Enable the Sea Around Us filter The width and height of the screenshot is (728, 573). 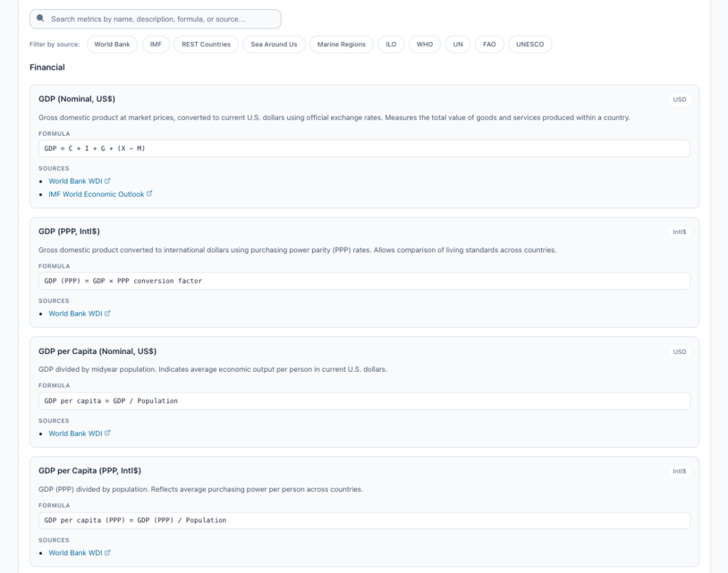tap(274, 44)
